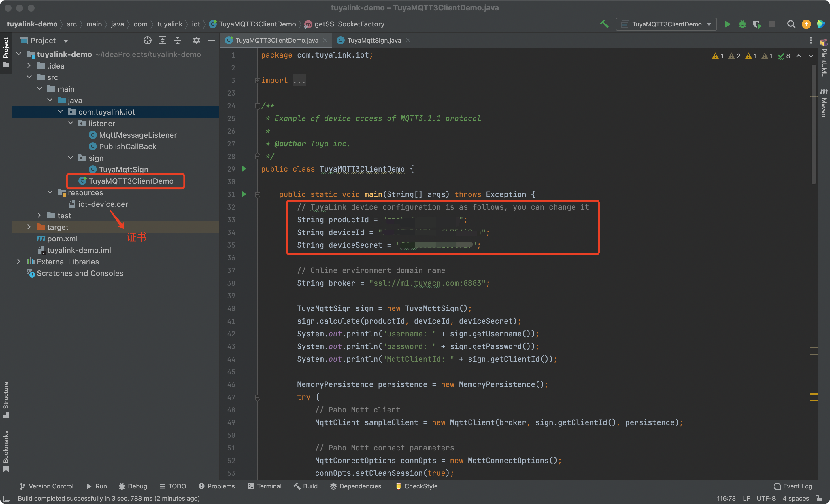
Task: Collapse the sign package
Action: coord(71,158)
